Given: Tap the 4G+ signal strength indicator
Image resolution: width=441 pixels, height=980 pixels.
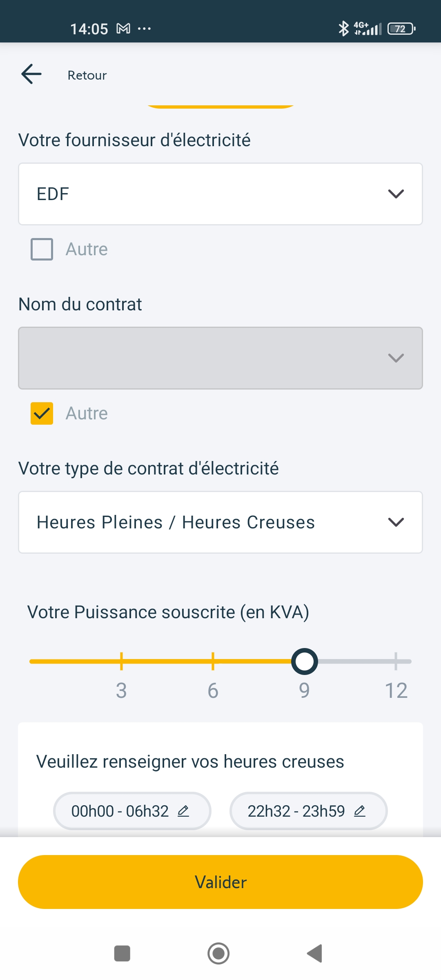Looking at the screenshot, I should tap(368, 29).
